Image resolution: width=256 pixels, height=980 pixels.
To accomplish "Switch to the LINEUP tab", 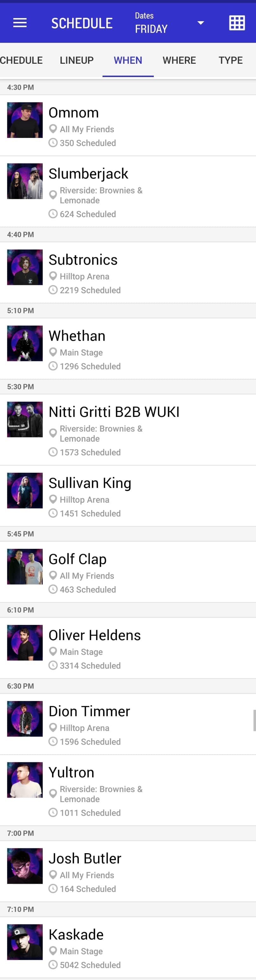I will [x=77, y=61].
